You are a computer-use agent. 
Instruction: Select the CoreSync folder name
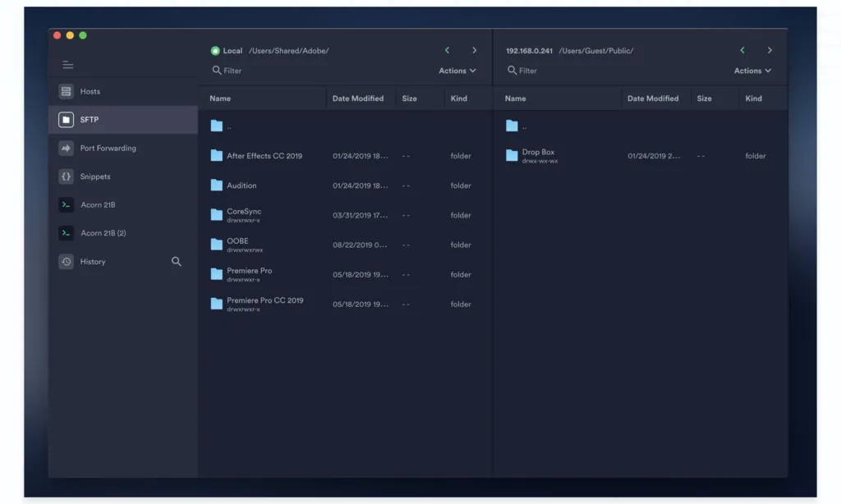click(244, 211)
